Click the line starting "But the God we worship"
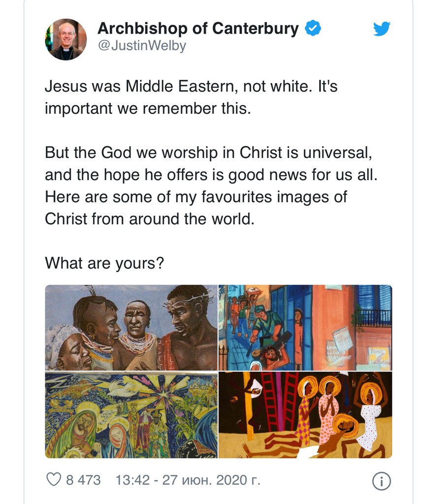The height and width of the screenshot is (504, 426). click(x=208, y=153)
